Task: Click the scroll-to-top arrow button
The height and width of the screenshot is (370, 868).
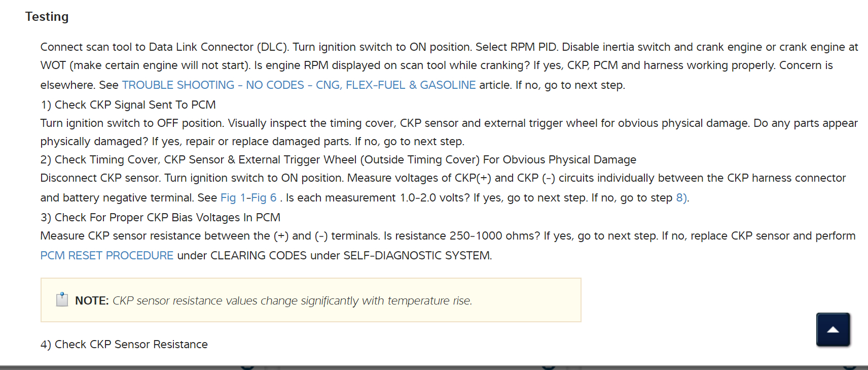Action: (x=833, y=330)
